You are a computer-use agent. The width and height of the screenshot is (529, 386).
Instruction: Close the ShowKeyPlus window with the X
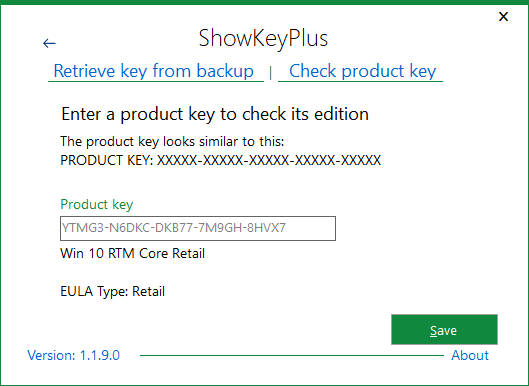point(503,17)
